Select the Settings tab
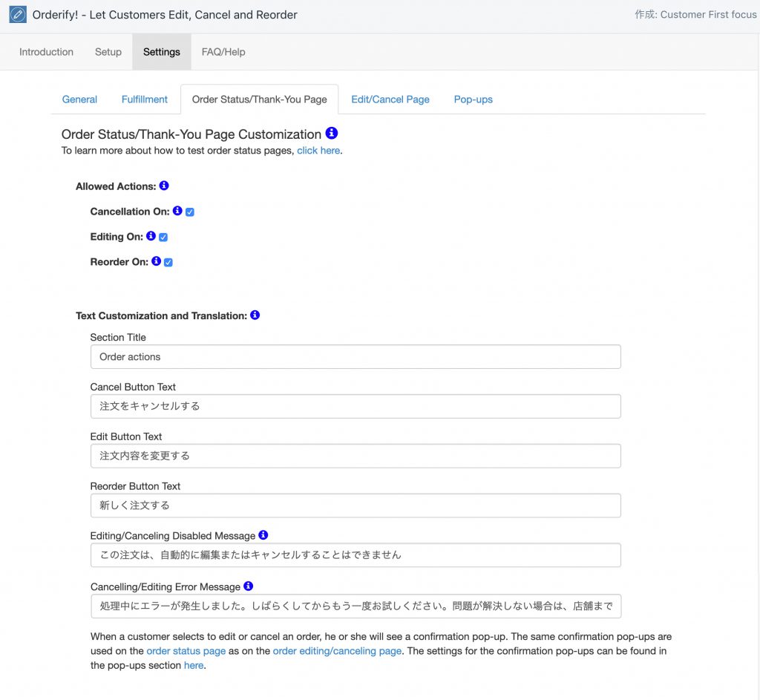The height and width of the screenshot is (700, 760). click(x=161, y=52)
